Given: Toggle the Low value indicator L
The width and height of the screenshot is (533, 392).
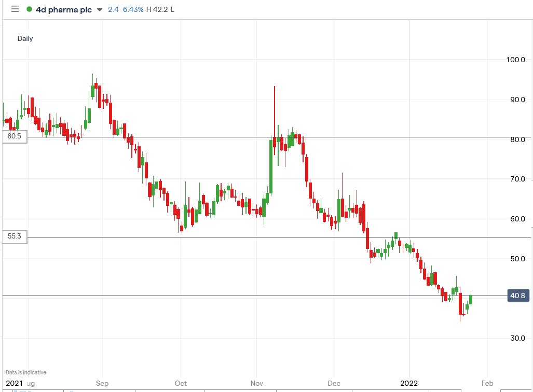Looking at the screenshot, I should 173,9.
